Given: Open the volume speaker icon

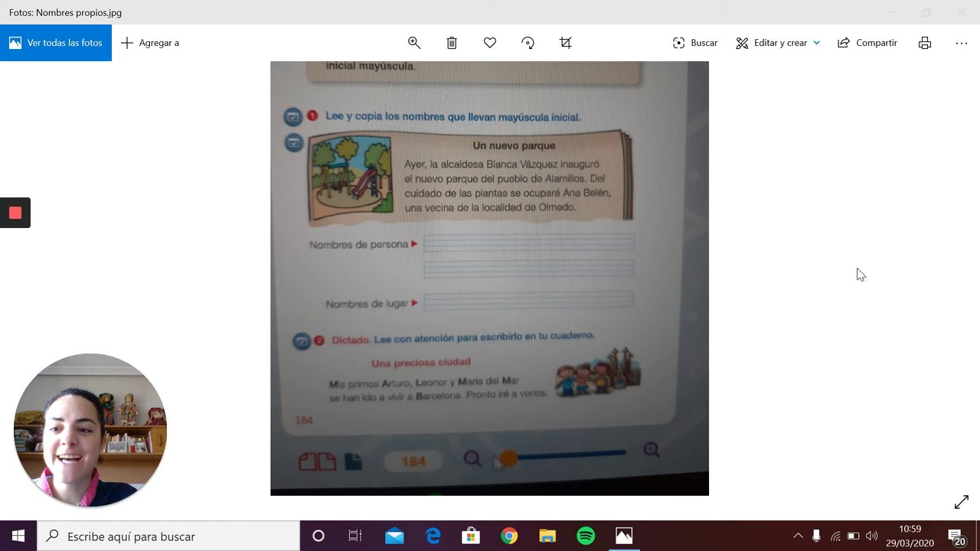Looking at the screenshot, I should coord(872,536).
